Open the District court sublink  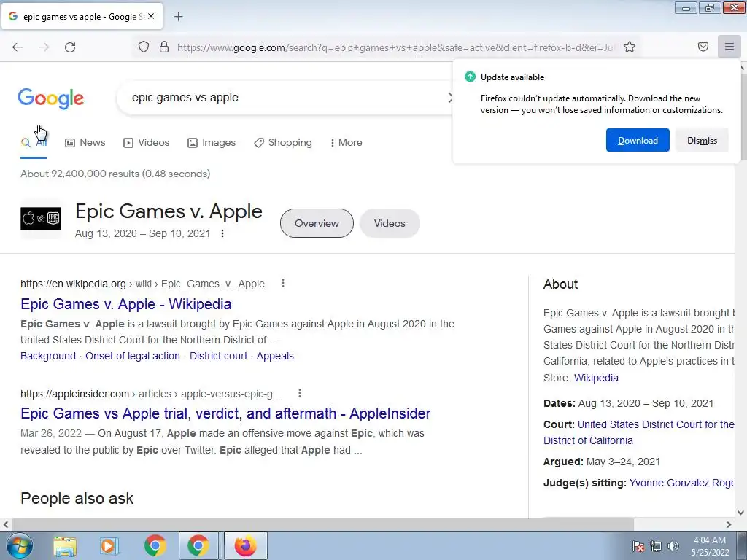point(218,356)
